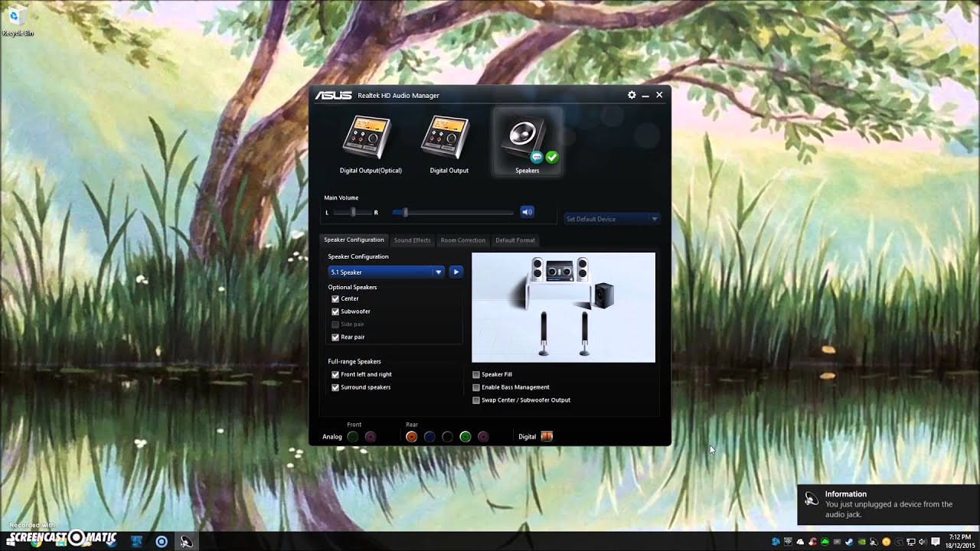Click the ASUS logo in title bar
The height and width of the screenshot is (551, 980).
pos(333,95)
